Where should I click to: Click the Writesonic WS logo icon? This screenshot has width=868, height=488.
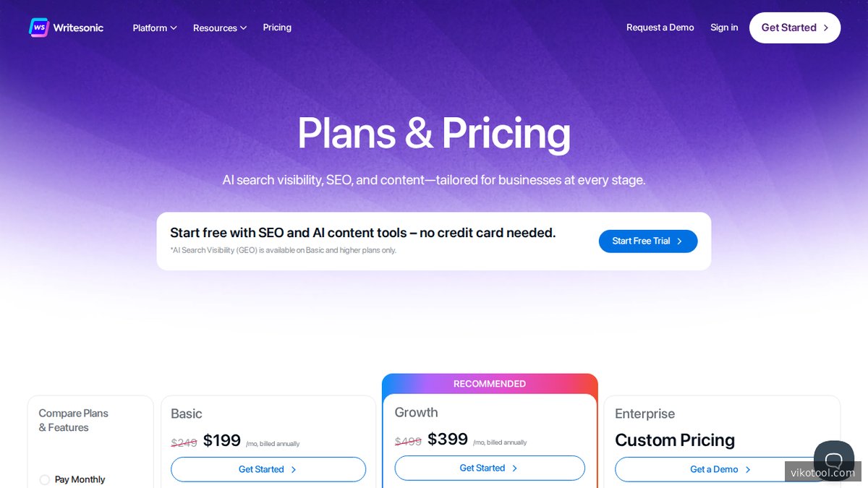pyautogui.click(x=39, y=27)
